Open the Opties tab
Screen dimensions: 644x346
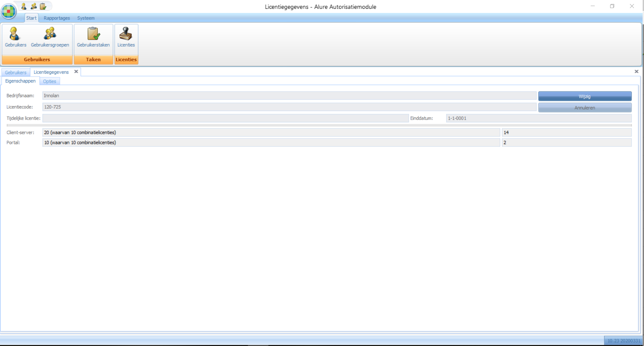(x=50, y=81)
